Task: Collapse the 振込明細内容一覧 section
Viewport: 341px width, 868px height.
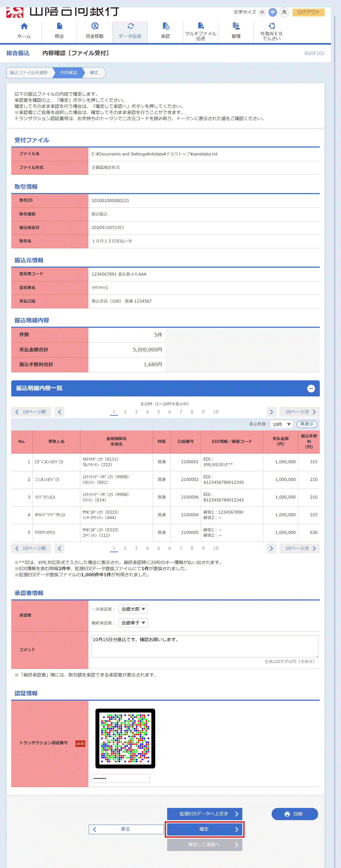Action: point(311,388)
